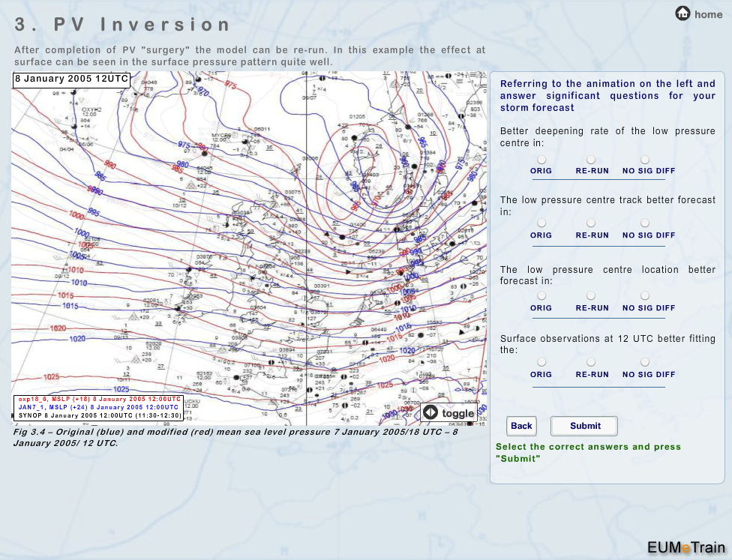Select RE-RUN for low pressure centre location

coord(591,296)
